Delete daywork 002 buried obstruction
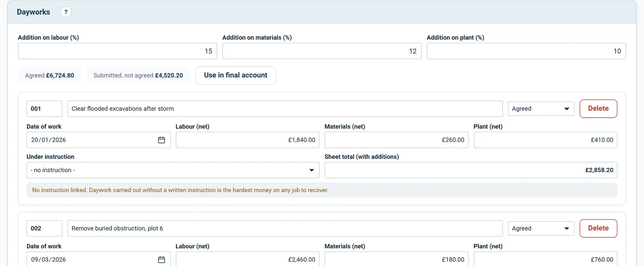Image resolution: width=644 pixels, height=266 pixels. tap(598, 228)
